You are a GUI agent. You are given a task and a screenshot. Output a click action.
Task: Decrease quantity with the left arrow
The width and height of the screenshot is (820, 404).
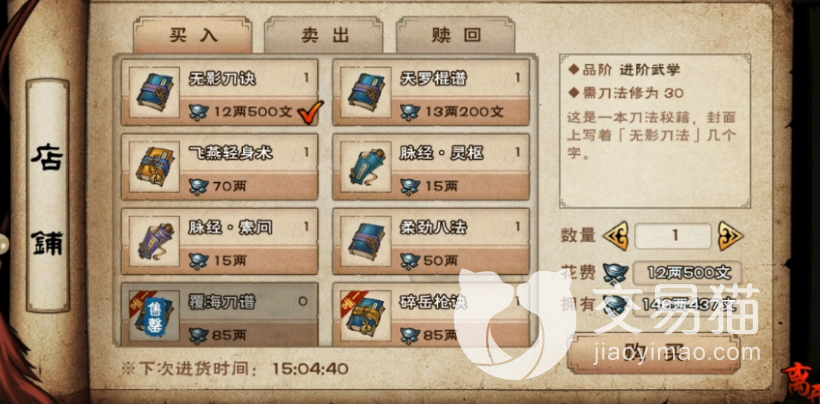pos(616,236)
